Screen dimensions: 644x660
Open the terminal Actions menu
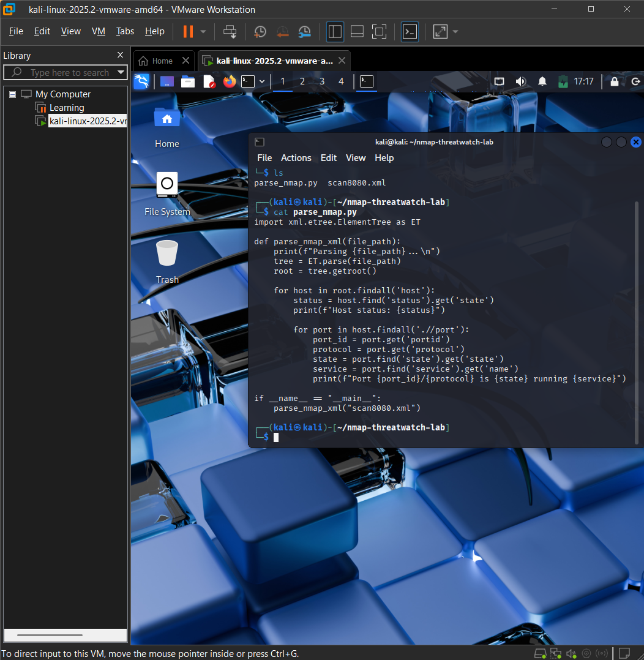pos(296,158)
